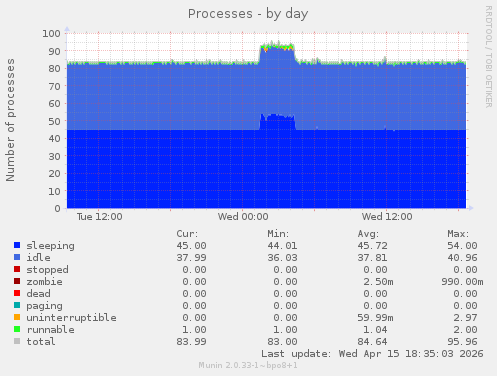This screenshot has height=376, width=497.
Task: Click the idle legend color swatch
Action: pyautogui.click(x=17, y=257)
